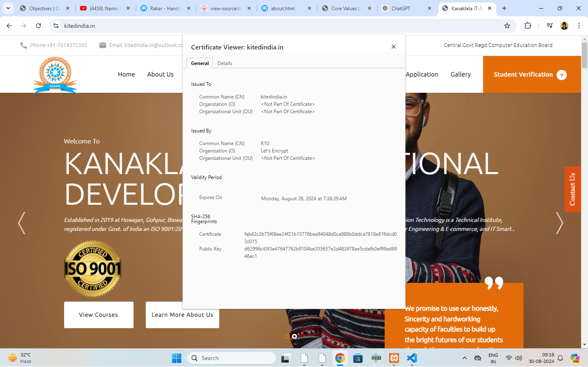The width and height of the screenshot is (588, 367).
Task: Open the About Us menu item
Action: pos(160,74)
